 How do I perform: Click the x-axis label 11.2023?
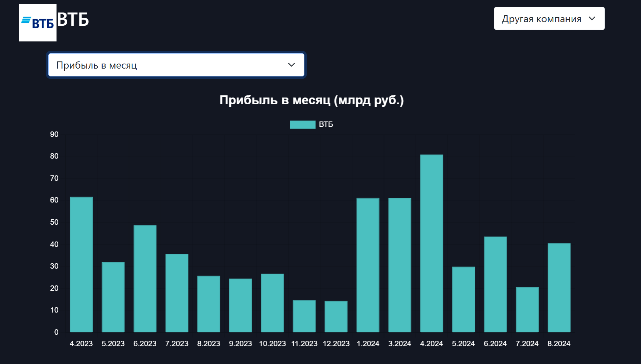coord(304,344)
